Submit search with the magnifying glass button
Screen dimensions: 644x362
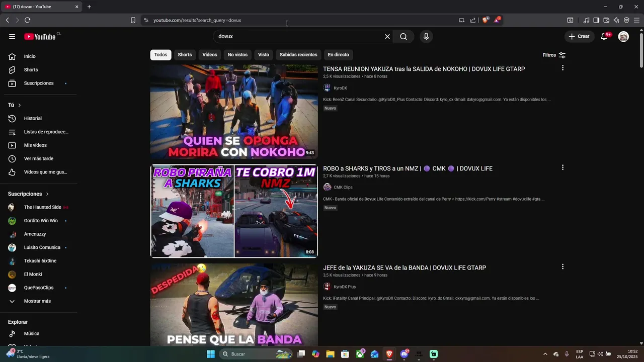pos(404,36)
